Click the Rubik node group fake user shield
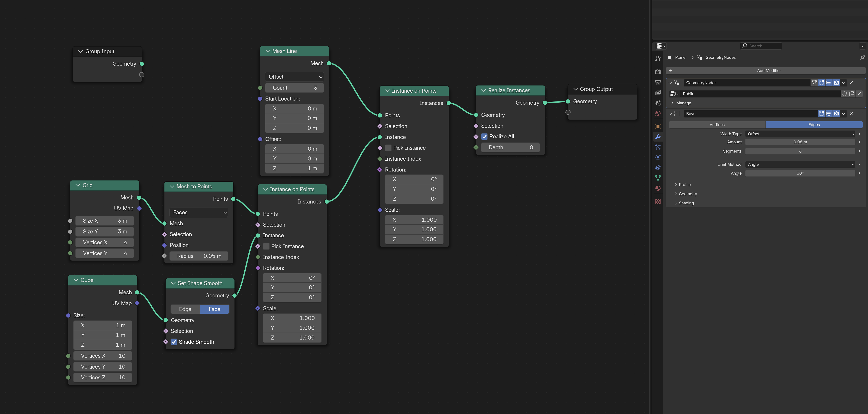Screen dimensions: 868x414 tap(844, 94)
